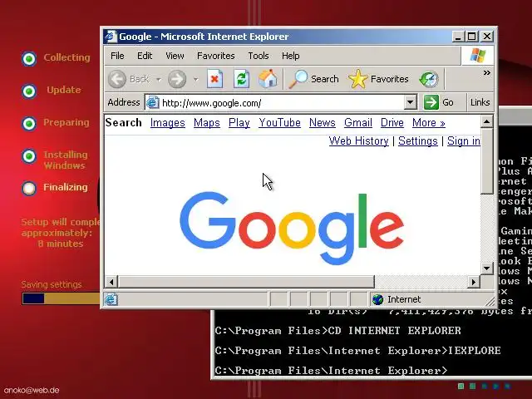Click the vertical scrollbar down arrow

486,268
